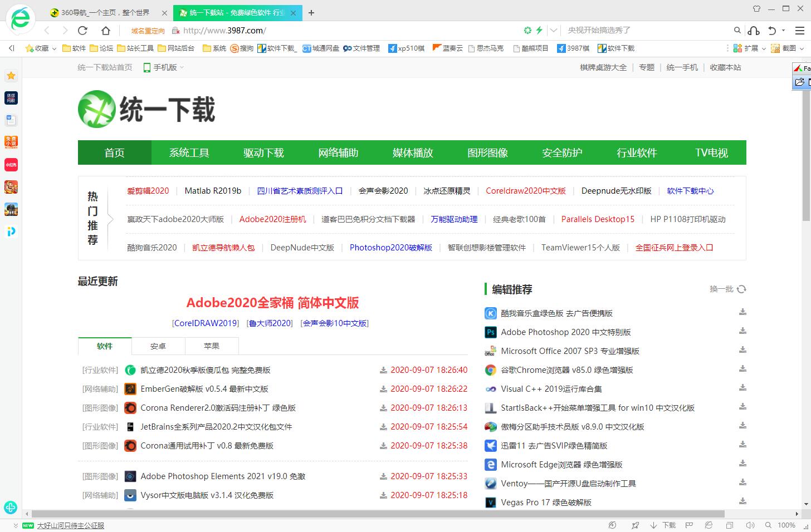The width and height of the screenshot is (811, 532).
Task: Toggle the sound speaker icon in status bar
Action: (x=750, y=525)
